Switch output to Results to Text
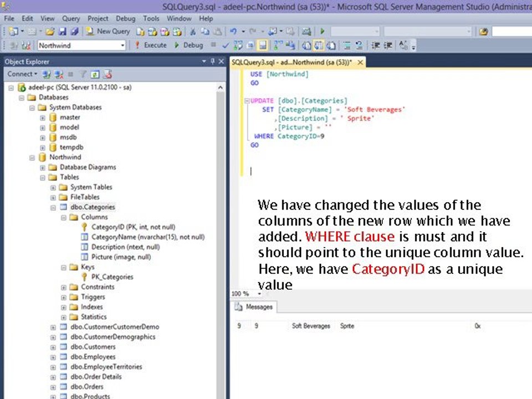Image resolution: width=532 pixels, height=399 pixels. [306, 45]
